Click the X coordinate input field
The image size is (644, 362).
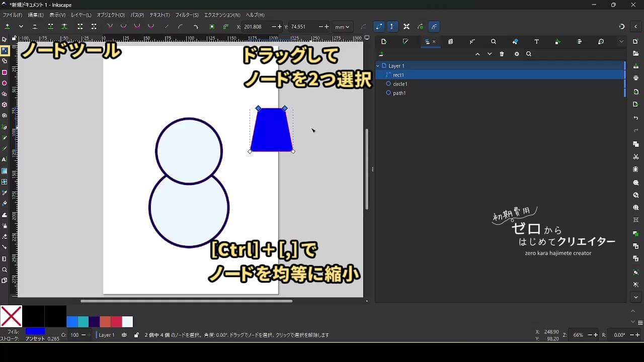tap(257, 27)
